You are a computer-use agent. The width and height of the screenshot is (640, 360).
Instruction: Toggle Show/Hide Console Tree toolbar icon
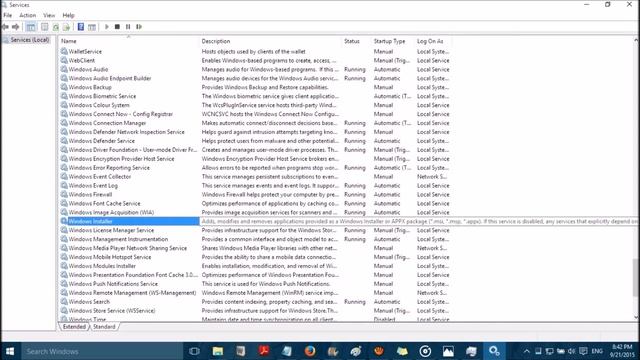31,27
